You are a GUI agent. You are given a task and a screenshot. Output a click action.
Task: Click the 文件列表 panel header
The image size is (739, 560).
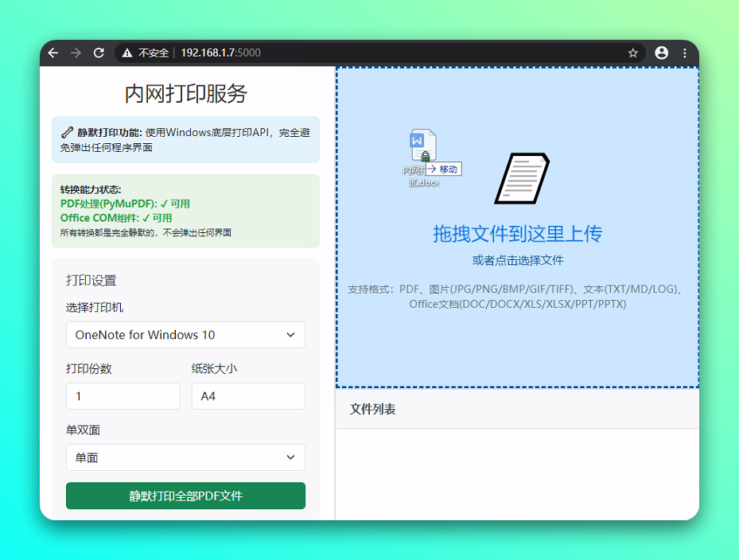point(373,409)
